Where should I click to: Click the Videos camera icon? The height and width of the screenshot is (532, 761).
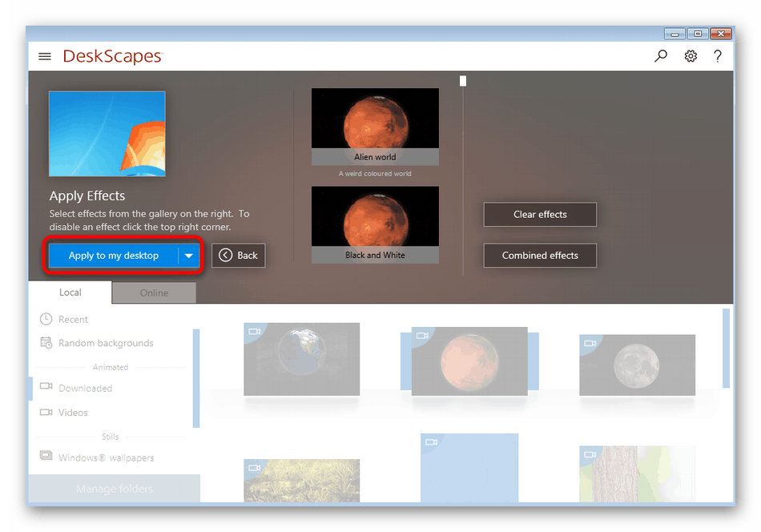click(46, 413)
